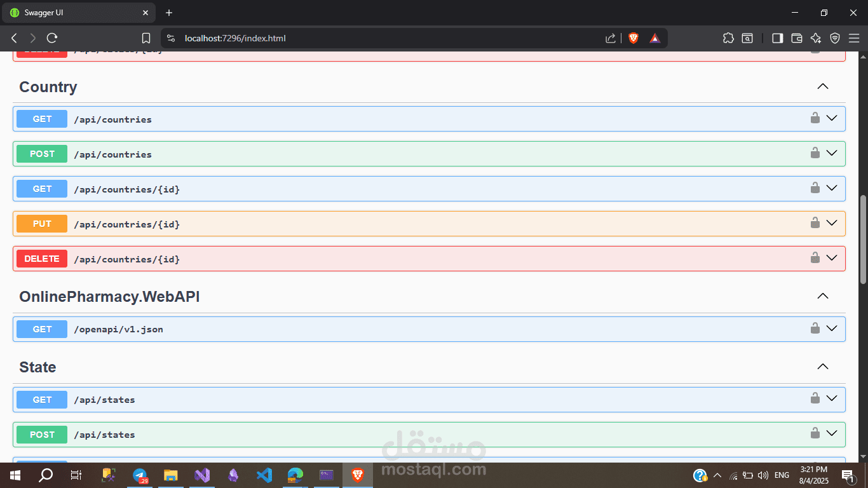Click the lock on GET /api/countries/{id} row
The height and width of the screenshot is (488, 868).
[x=815, y=187]
